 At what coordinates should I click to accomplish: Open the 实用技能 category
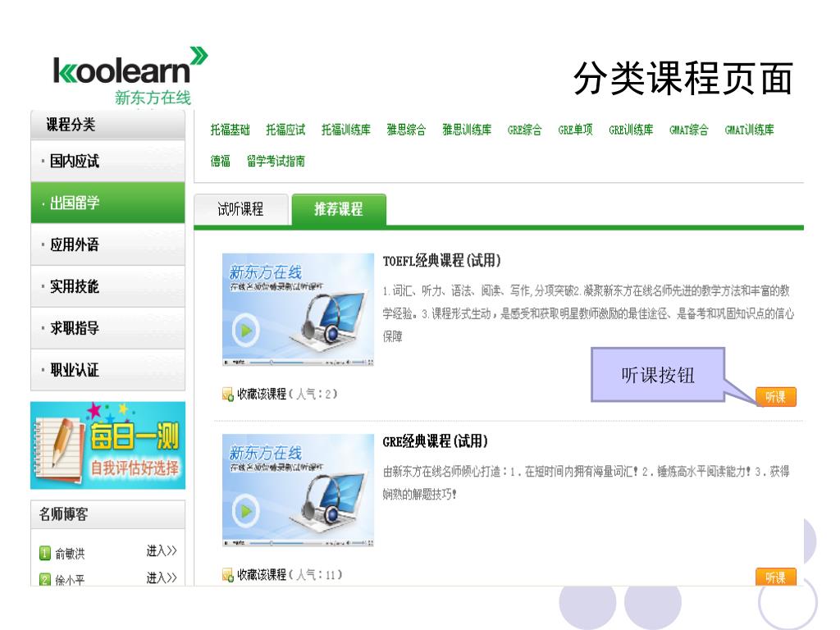pos(107,286)
